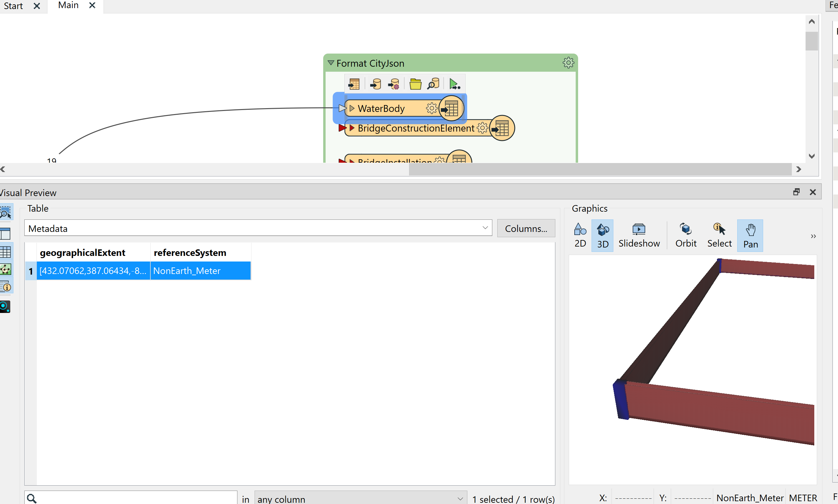Switch to the Start tab

click(x=13, y=6)
